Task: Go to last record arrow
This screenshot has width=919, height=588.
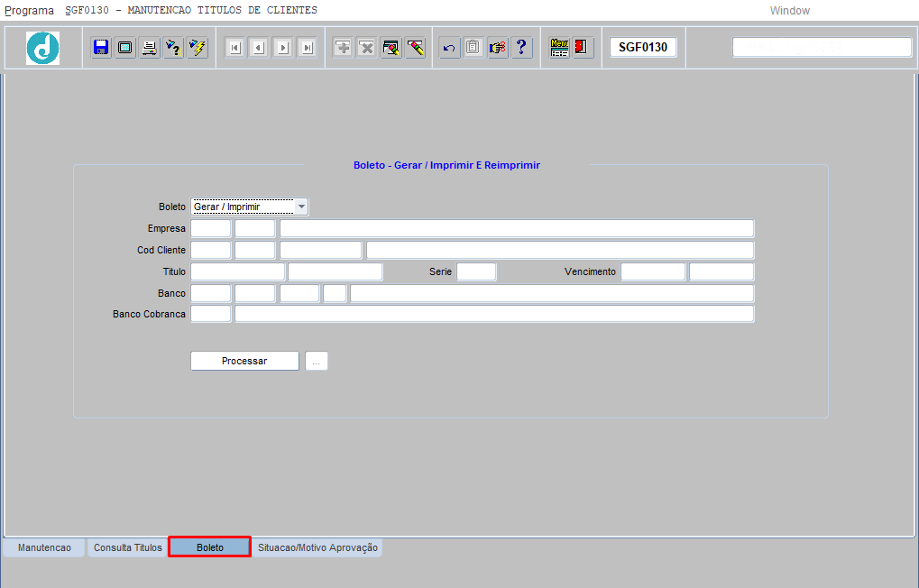Action: point(307,48)
